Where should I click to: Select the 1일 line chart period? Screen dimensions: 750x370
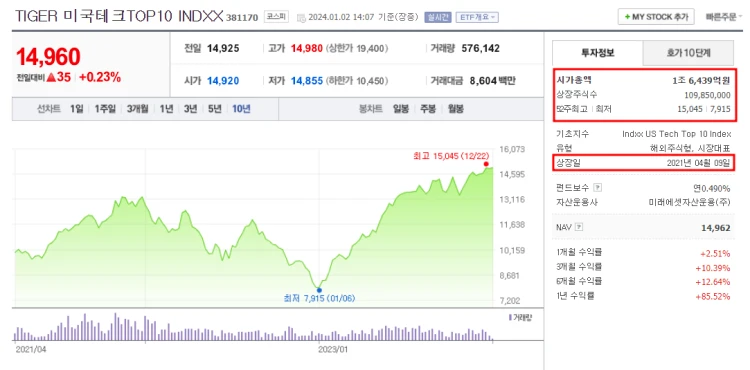pos(76,109)
